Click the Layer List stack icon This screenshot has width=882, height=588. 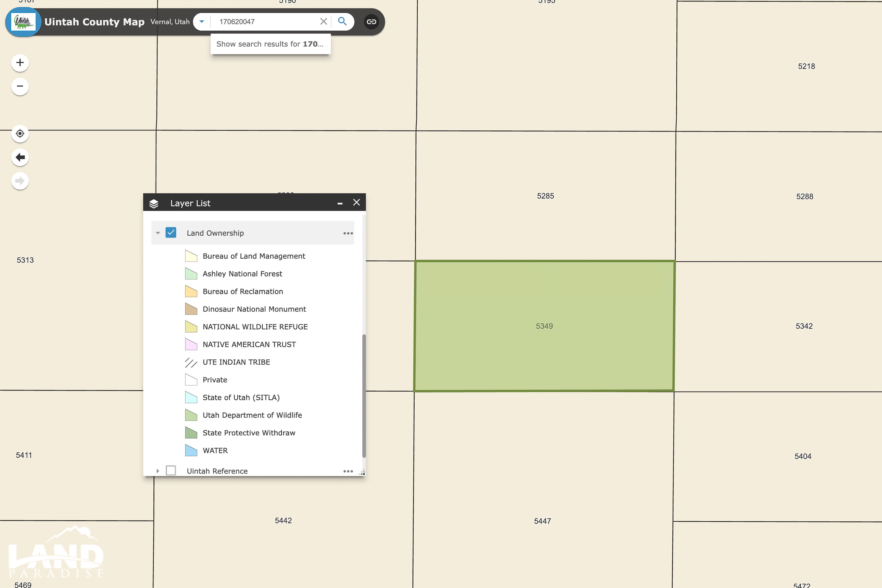[x=154, y=203]
